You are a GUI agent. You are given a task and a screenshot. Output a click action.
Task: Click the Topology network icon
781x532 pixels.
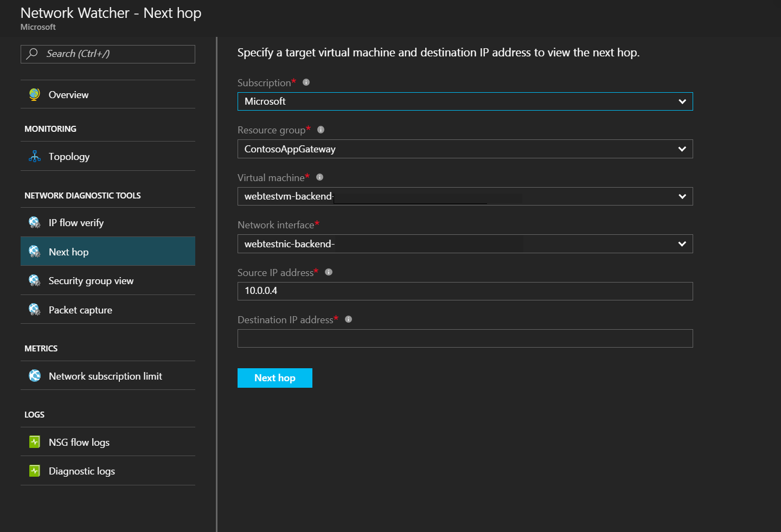pyautogui.click(x=35, y=157)
